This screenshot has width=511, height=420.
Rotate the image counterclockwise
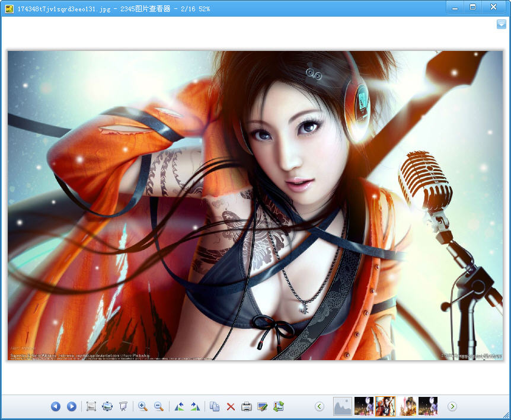click(179, 406)
